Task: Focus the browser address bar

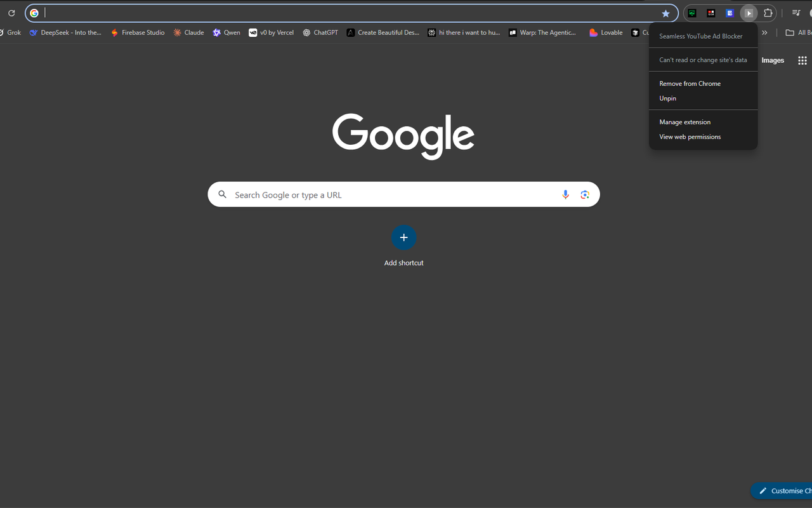Action: tap(351, 13)
